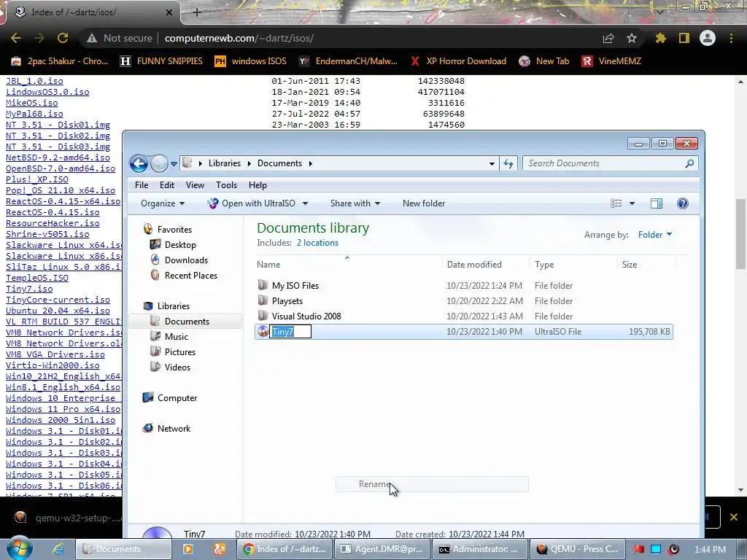Click Explorer forward navigation button
The height and width of the screenshot is (560, 747).
tap(159, 164)
